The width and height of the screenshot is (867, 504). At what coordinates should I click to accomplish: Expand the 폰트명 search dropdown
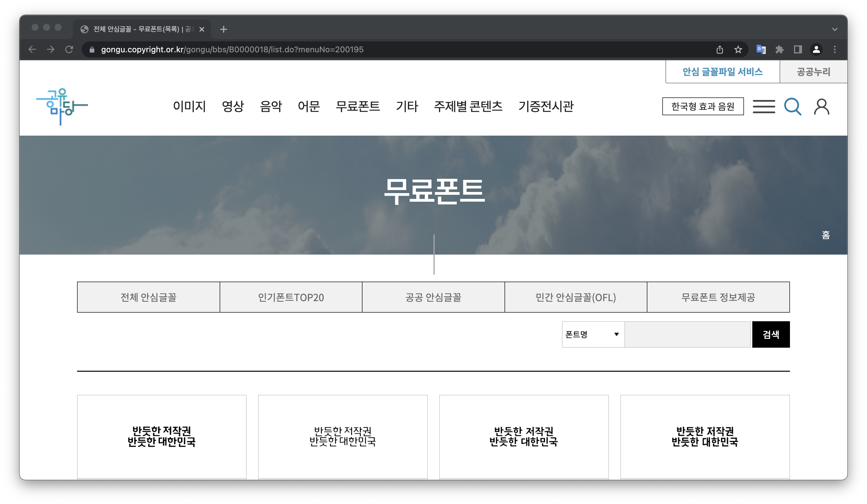pos(593,334)
